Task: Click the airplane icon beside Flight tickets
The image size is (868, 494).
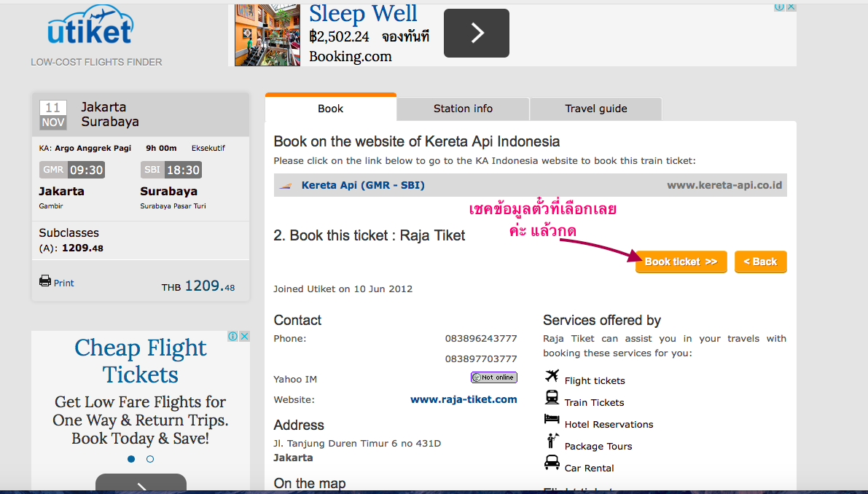Action: click(x=552, y=376)
